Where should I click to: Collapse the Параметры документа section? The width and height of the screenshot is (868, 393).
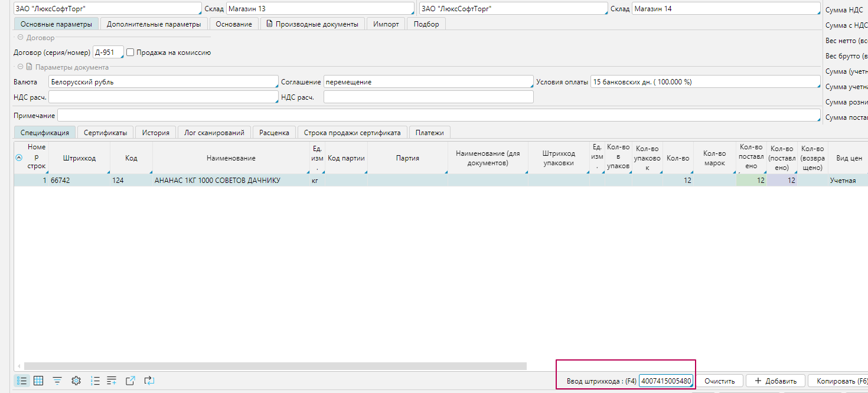coord(20,67)
